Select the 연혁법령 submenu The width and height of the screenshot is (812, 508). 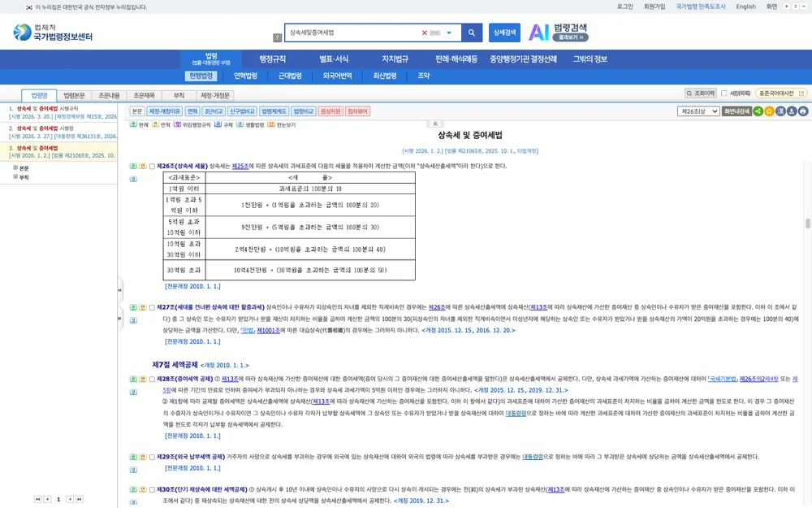coord(245,76)
